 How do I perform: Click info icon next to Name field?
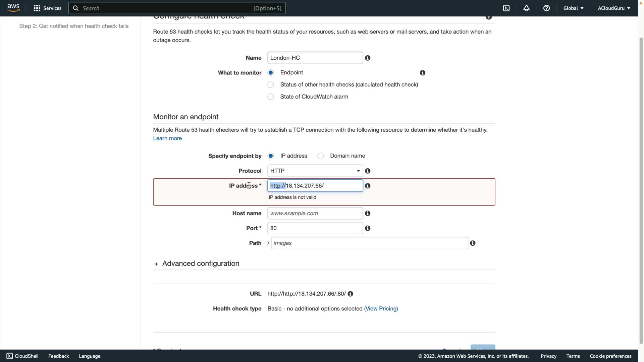(368, 58)
